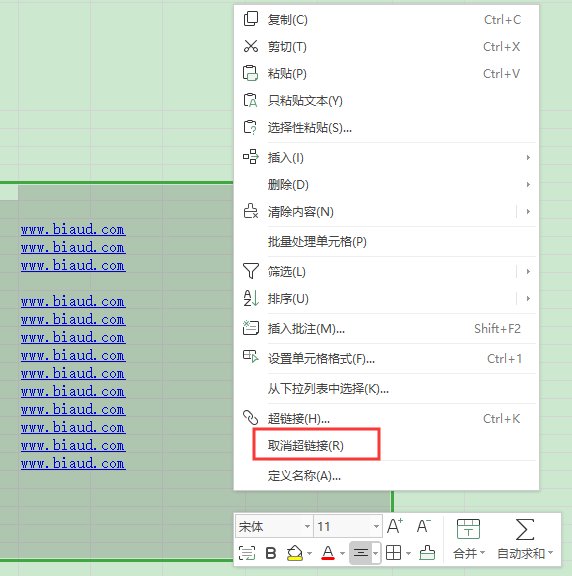The image size is (572, 576).
Task: Open the 合并 merge dropdown arrow
Action: (x=482, y=552)
